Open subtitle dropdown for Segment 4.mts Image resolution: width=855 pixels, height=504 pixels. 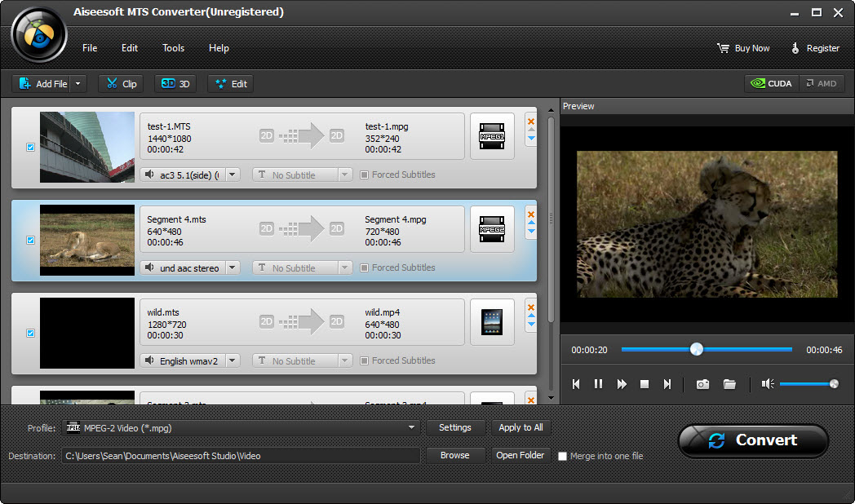pyautogui.click(x=344, y=267)
